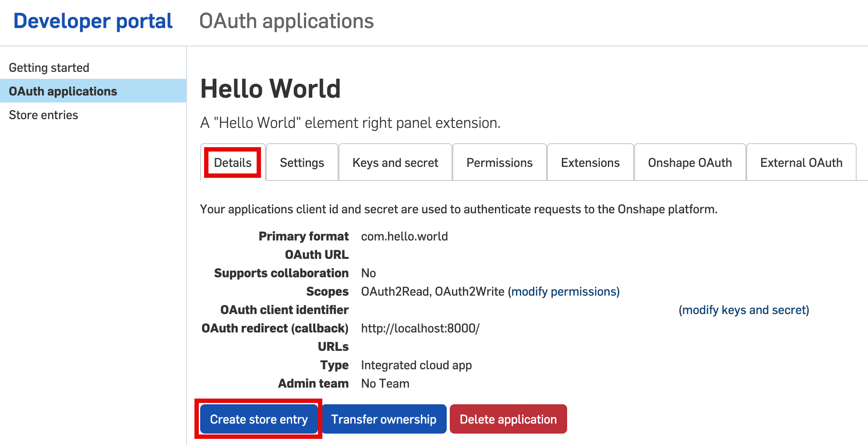
Task: Return to the Developer portal home
Action: [93, 21]
